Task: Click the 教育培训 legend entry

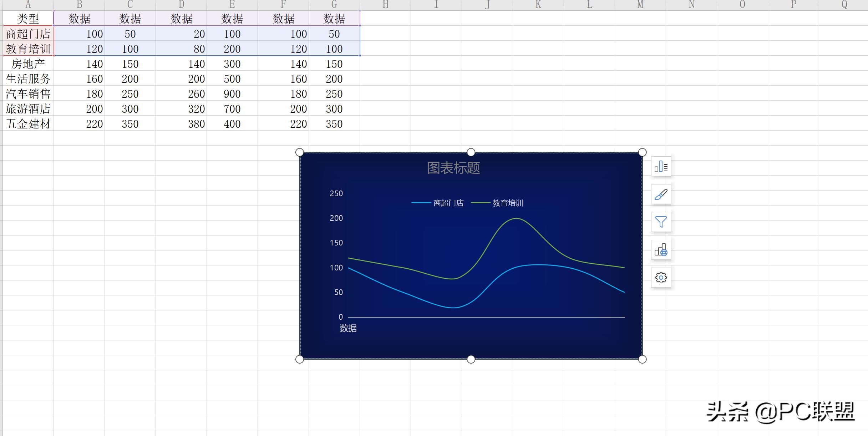Action: 508,203
